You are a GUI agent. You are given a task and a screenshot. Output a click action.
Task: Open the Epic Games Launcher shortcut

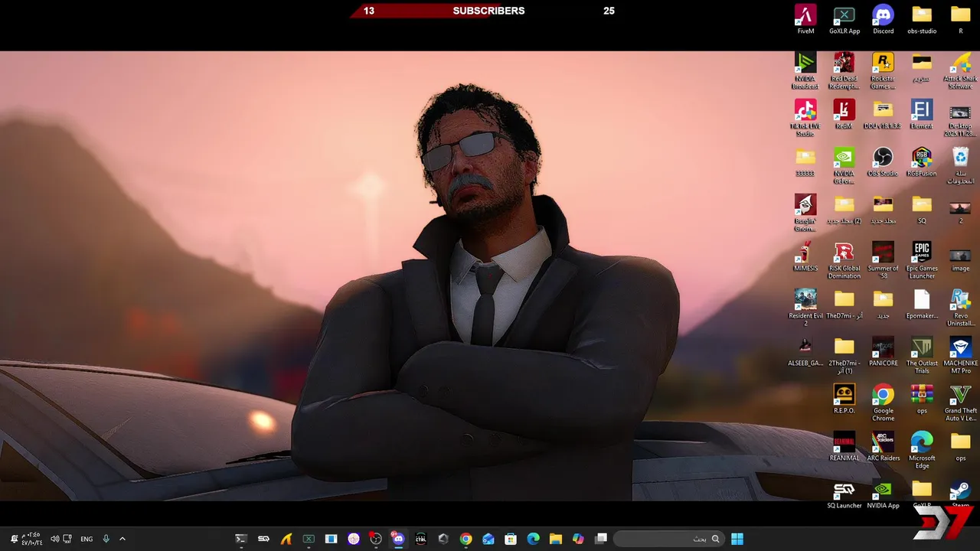(922, 260)
